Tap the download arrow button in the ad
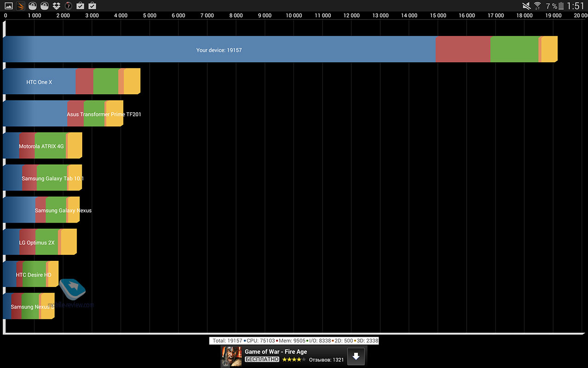The height and width of the screenshot is (368, 588). coord(356,356)
